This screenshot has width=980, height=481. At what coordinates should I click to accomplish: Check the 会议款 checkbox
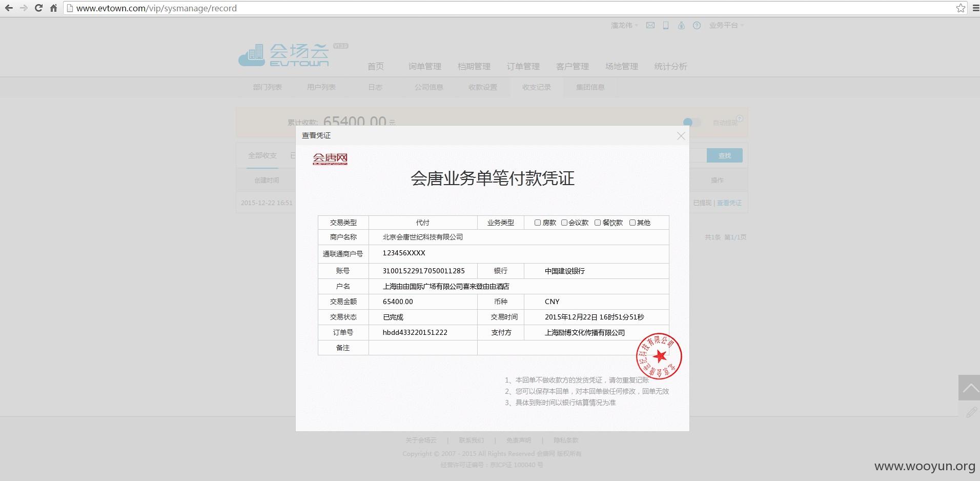tap(564, 223)
